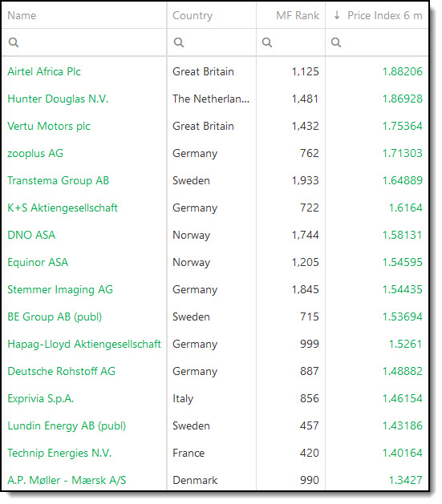The image size is (442, 504).
Task: Open Technip Energies N.V. link
Action: [59, 454]
